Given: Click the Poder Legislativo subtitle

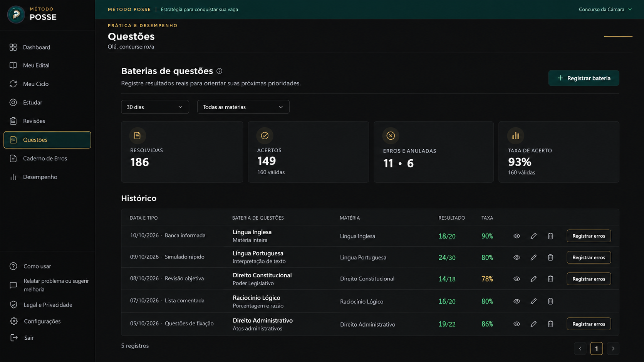Looking at the screenshot, I should [x=253, y=283].
